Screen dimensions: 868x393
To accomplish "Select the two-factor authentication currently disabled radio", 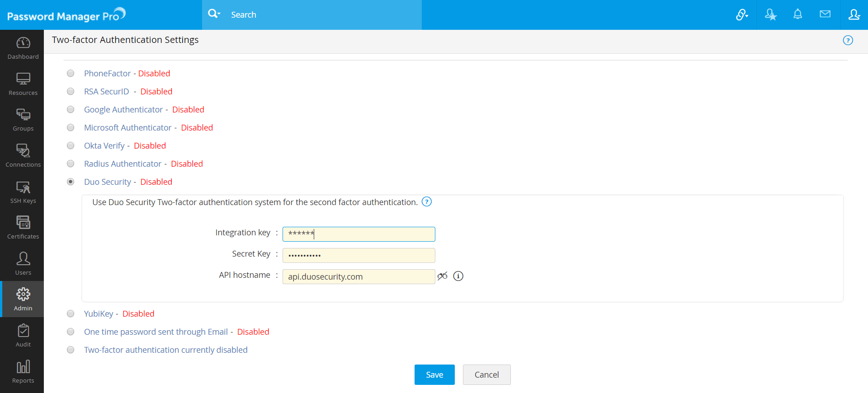I will click(71, 350).
